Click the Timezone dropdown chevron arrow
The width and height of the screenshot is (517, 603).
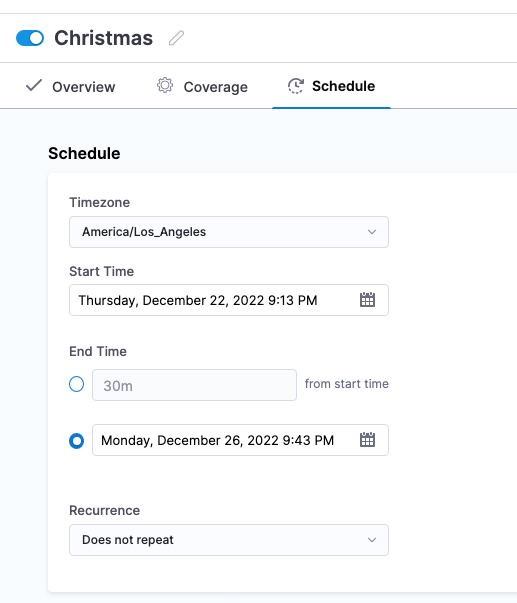tap(372, 232)
